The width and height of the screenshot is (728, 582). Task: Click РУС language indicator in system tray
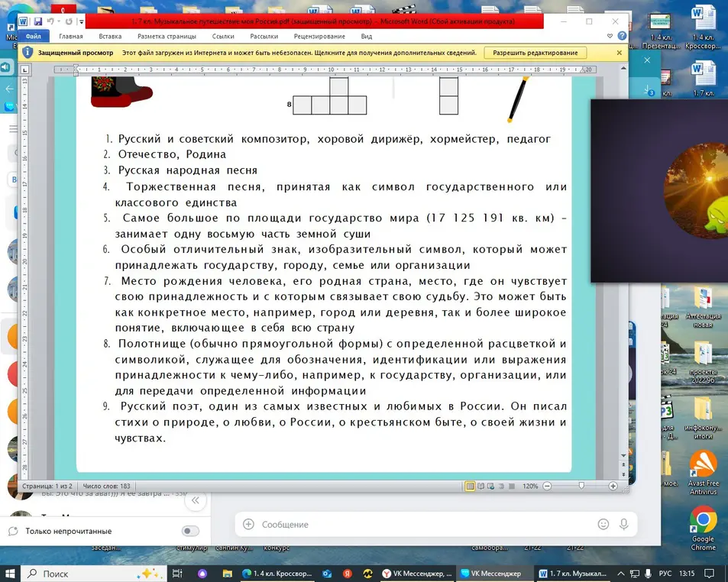tap(665, 574)
